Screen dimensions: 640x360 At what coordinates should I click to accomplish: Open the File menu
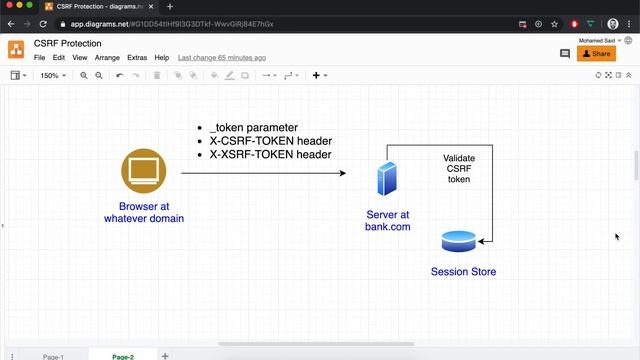(40, 58)
